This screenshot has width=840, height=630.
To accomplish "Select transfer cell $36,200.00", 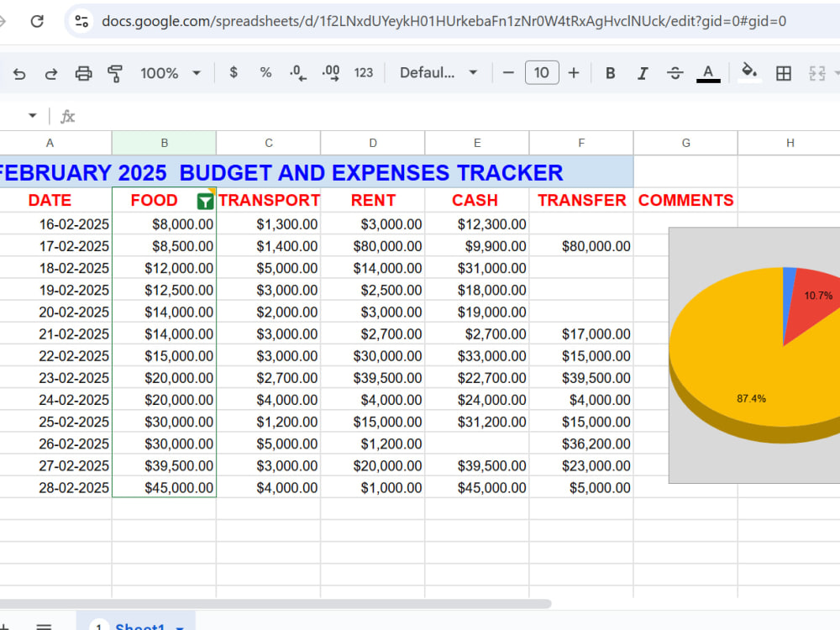I will 581,444.
